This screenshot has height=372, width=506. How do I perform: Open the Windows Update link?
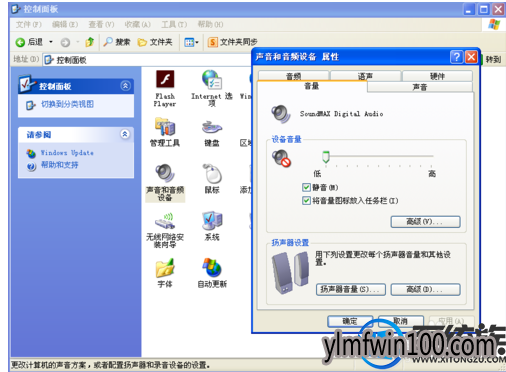67,153
